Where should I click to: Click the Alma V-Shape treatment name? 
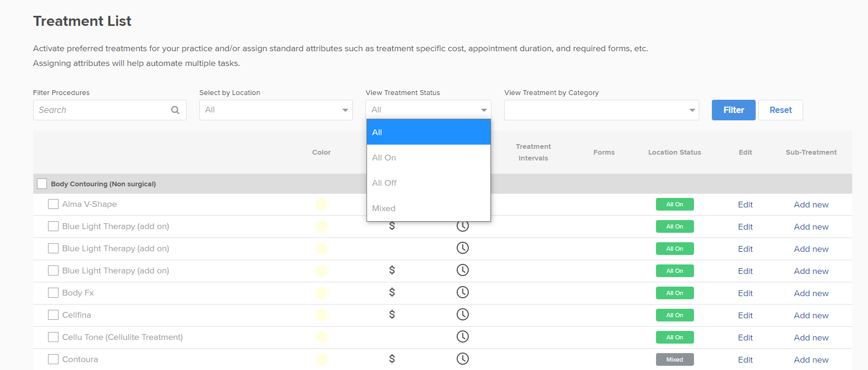pos(90,204)
